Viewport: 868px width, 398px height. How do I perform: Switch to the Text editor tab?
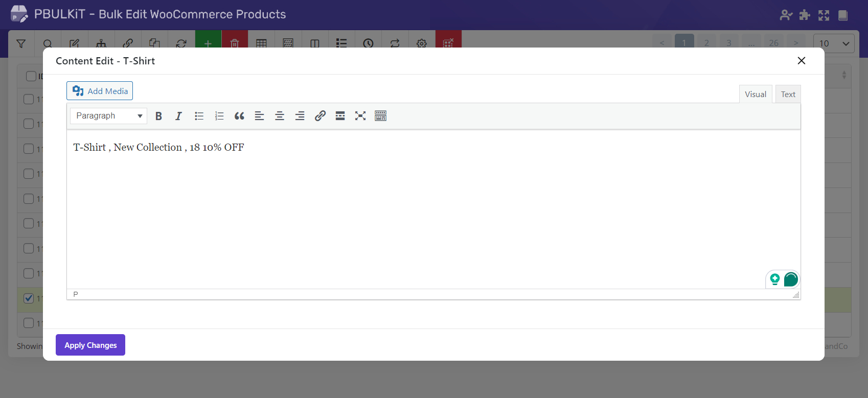click(x=788, y=95)
